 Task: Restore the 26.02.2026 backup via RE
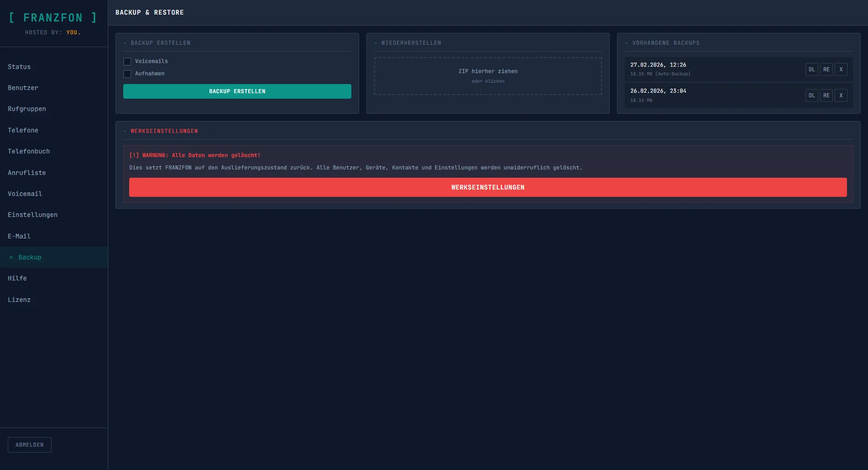[826, 95]
